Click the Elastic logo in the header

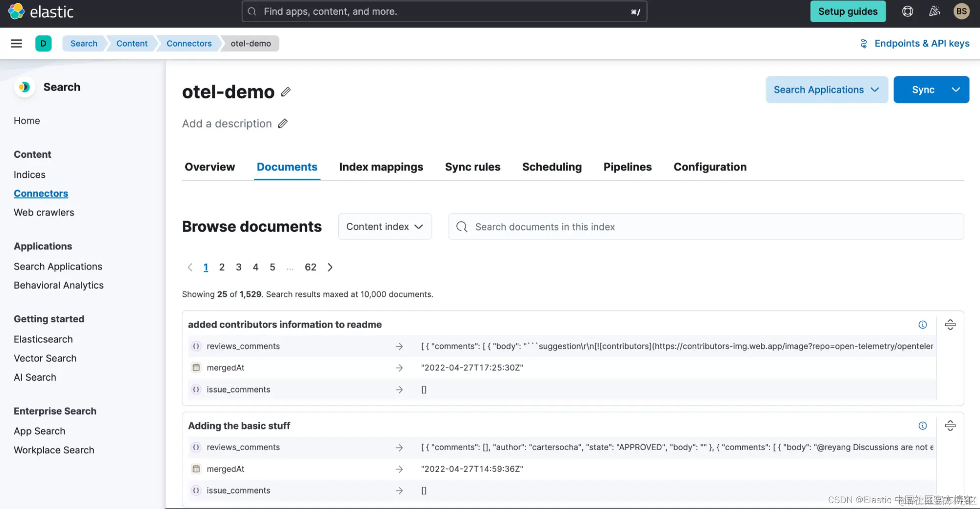(41, 12)
